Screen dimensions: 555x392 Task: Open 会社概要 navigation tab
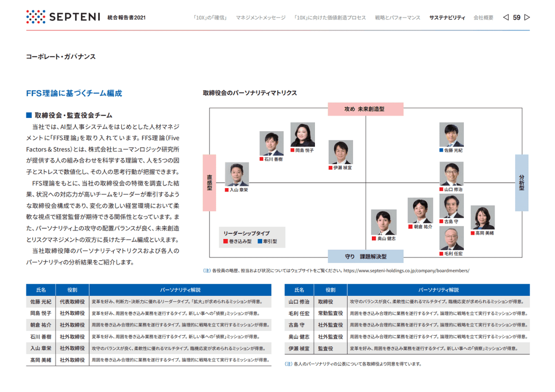(483, 18)
